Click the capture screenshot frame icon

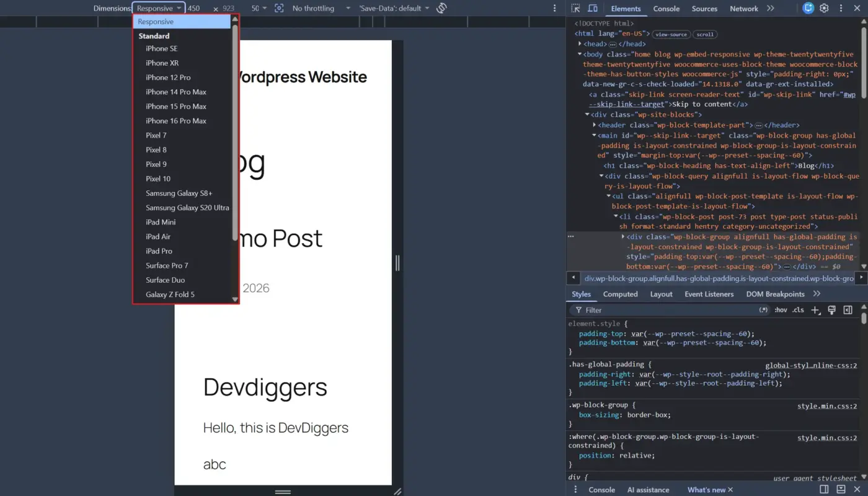click(279, 8)
